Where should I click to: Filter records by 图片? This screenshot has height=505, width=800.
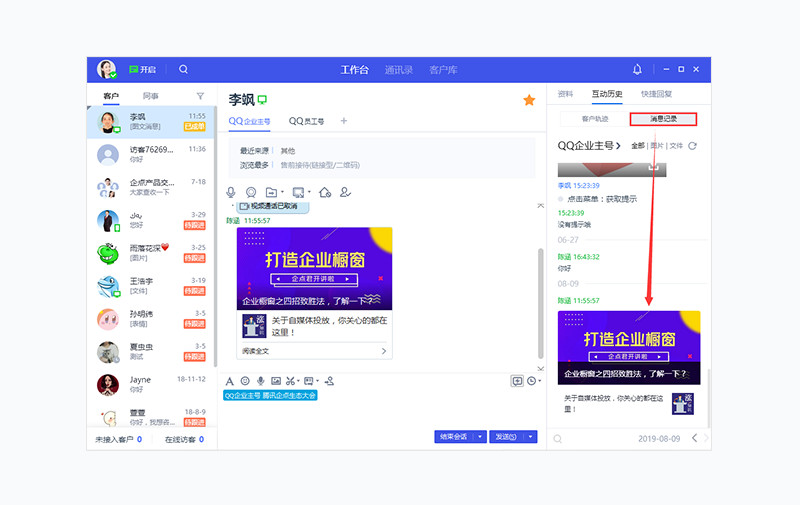point(657,146)
